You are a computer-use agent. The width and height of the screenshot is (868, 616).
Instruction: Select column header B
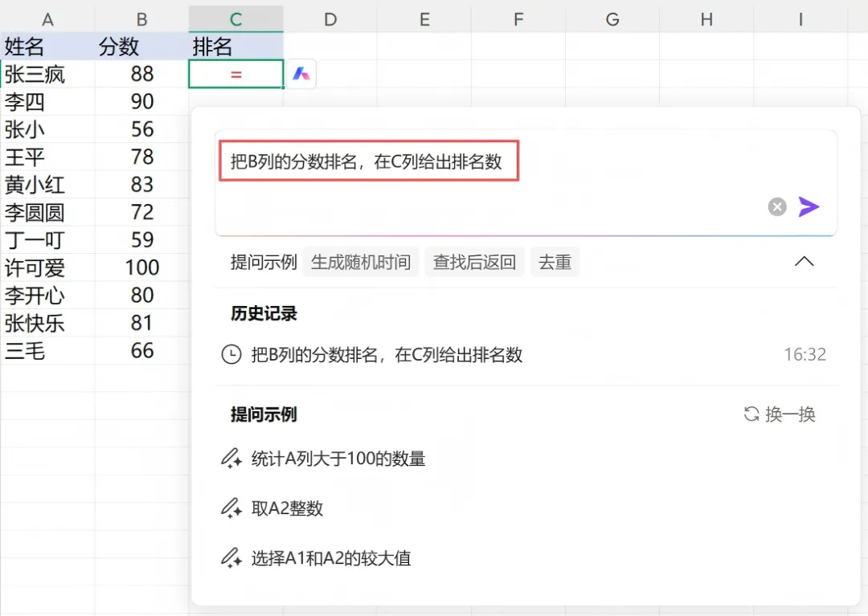[141, 19]
